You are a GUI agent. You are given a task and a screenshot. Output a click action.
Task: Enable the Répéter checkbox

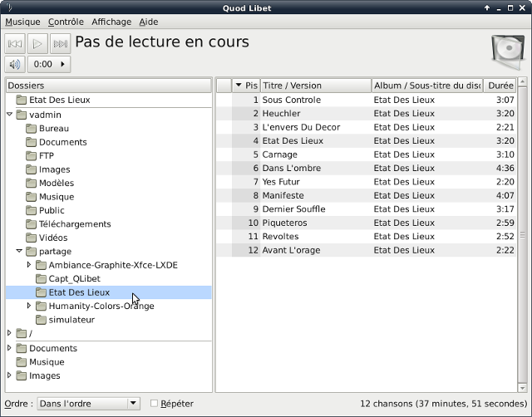154,404
